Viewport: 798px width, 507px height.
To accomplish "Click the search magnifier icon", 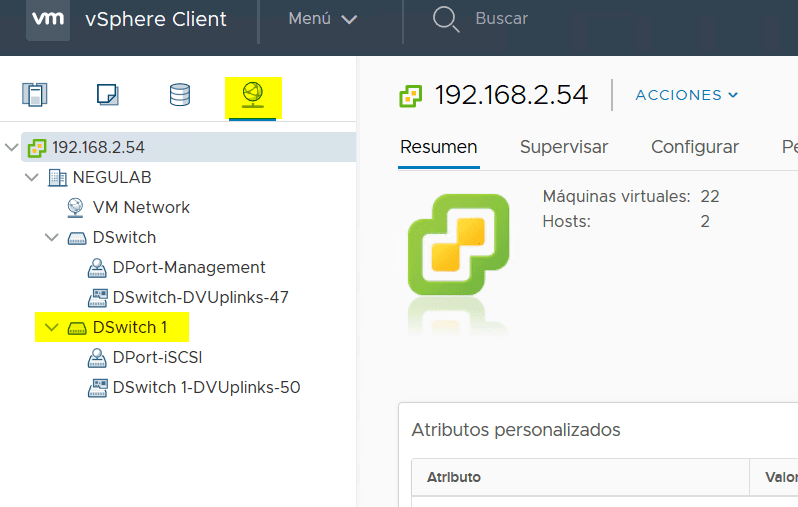I will [446, 19].
